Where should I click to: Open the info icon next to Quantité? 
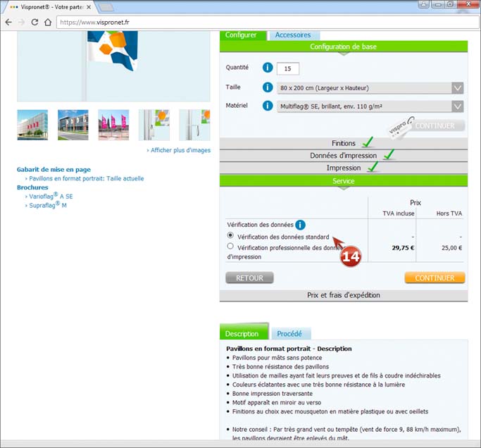pos(268,68)
